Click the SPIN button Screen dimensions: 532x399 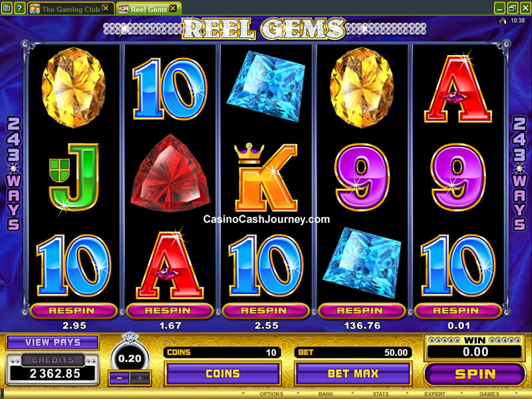[475, 374]
